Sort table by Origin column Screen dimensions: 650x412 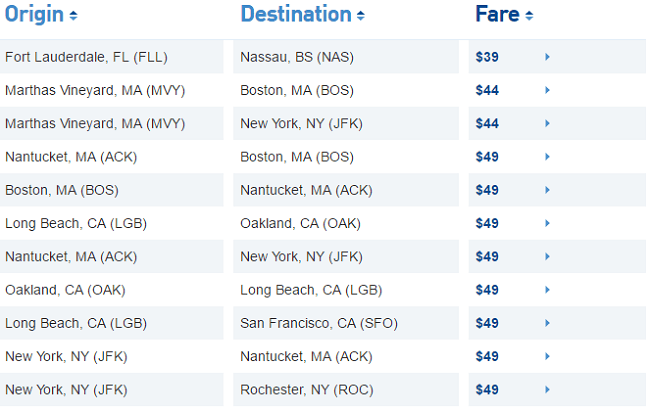point(73,16)
